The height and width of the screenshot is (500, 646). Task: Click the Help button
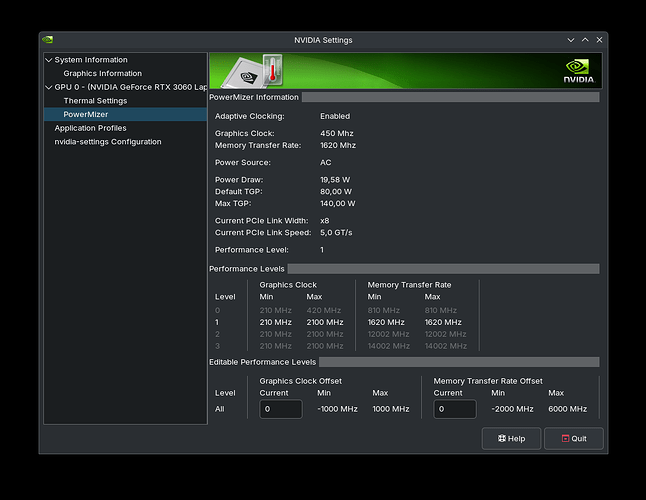511,439
